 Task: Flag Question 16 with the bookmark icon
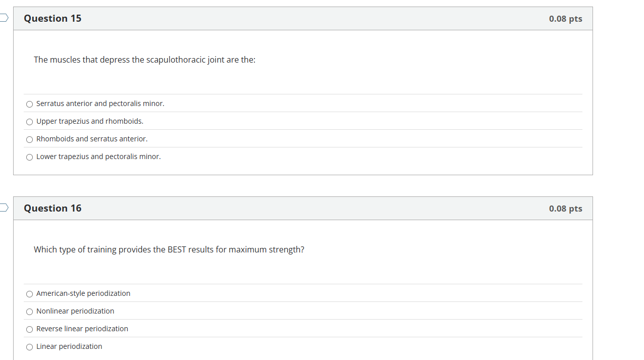[x=4, y=208]
